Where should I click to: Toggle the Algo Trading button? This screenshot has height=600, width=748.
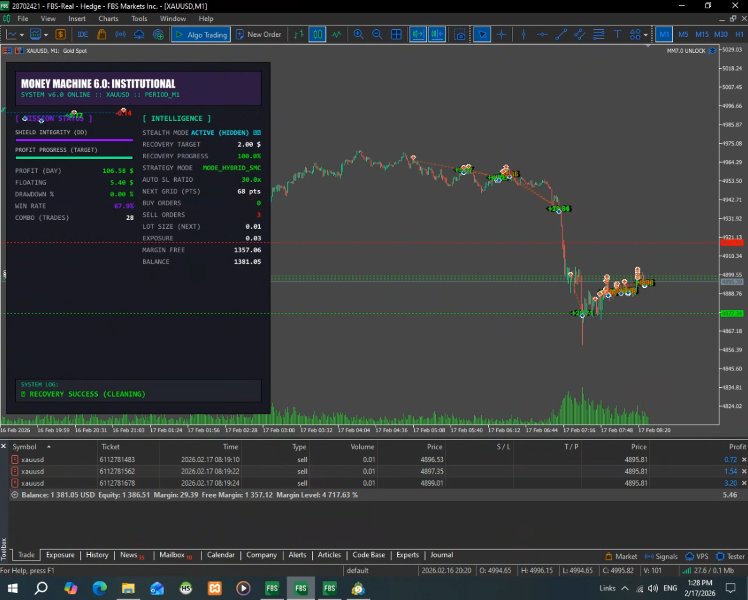pos(201,34)
